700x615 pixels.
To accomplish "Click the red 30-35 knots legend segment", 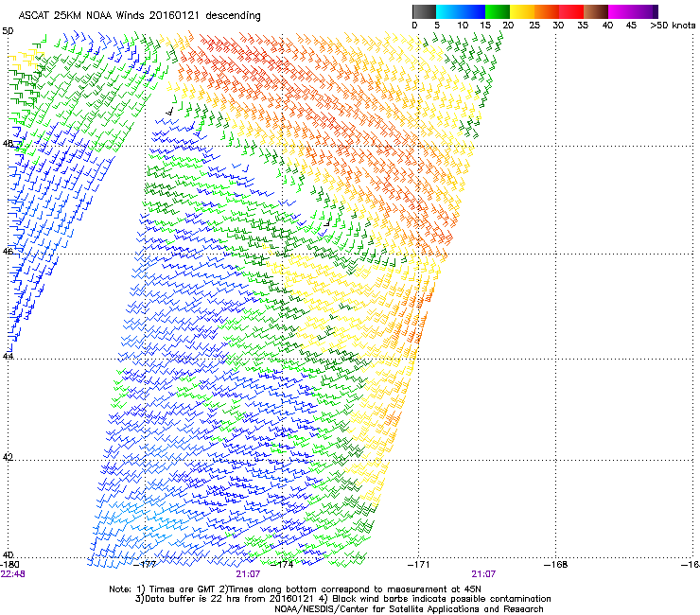I will [571, 11].
